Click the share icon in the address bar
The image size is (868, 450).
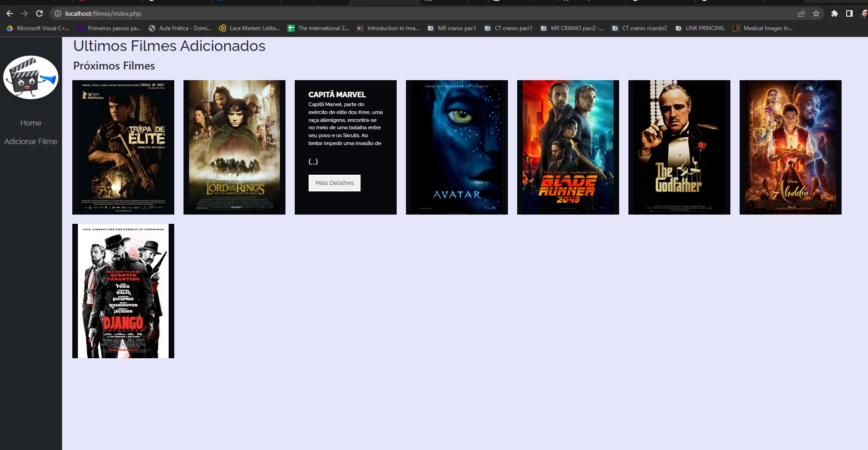(801, 13)
